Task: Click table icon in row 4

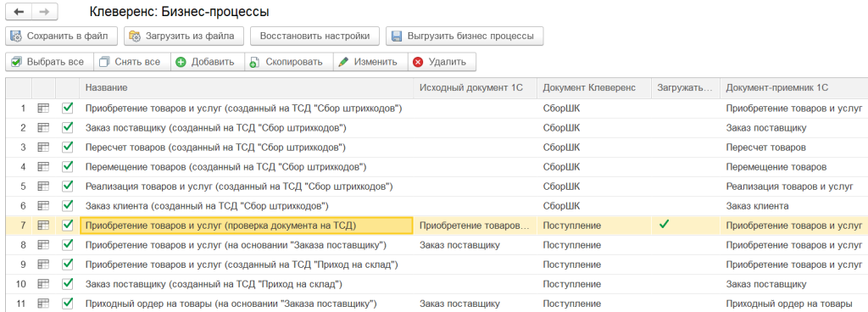Action: coord(43,166)
